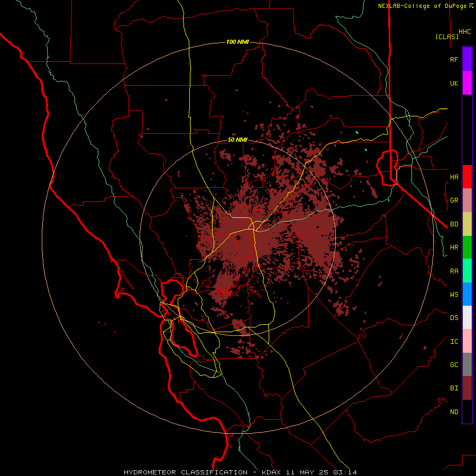Click the 50 NMI range ring label
Screen dimensions: 476x476
237,140
